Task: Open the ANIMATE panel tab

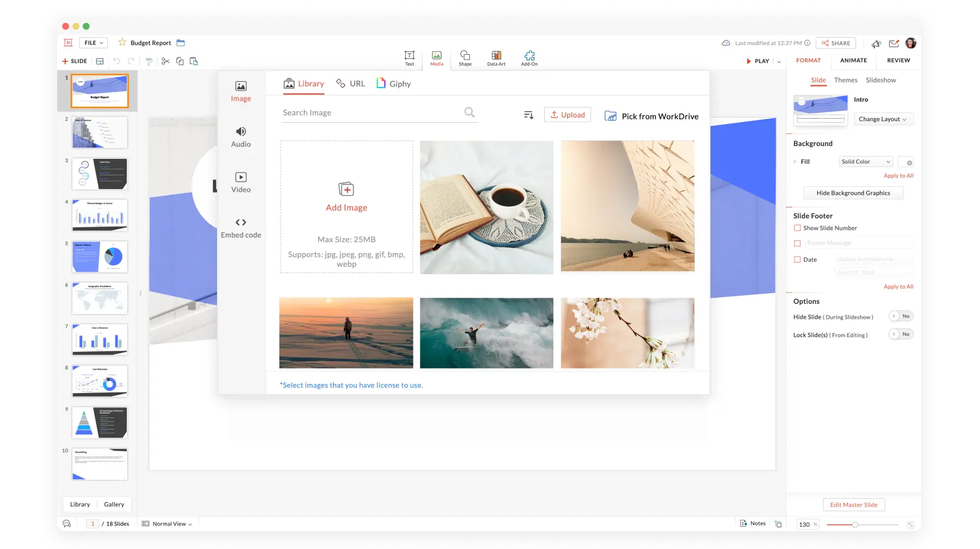Action: [x=853, y=61]
